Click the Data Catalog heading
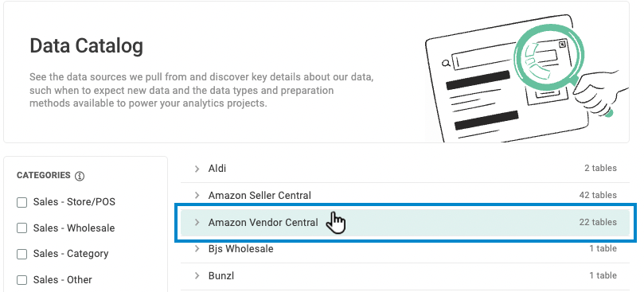 point(86,45)
